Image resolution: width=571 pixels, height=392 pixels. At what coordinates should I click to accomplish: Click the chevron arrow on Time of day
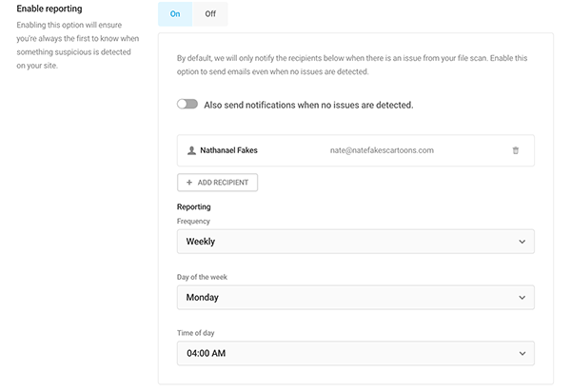[x=521, y=354]
